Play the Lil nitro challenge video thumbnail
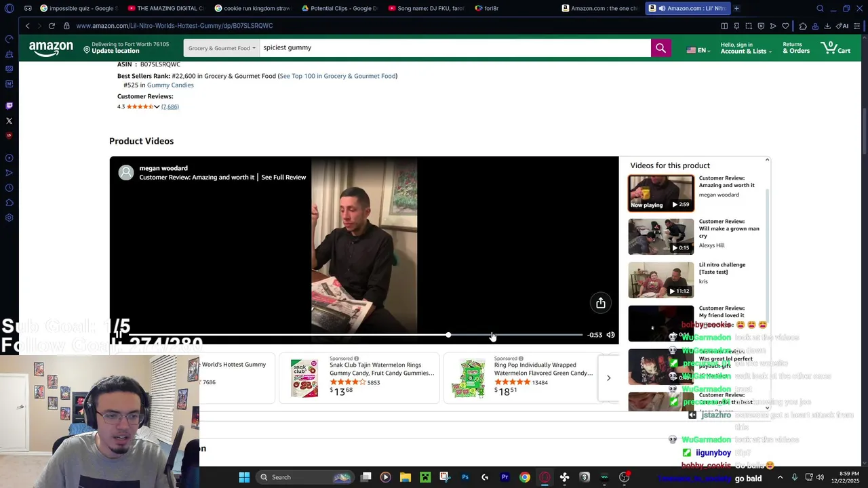868x488 pixels. click(661, 279)
